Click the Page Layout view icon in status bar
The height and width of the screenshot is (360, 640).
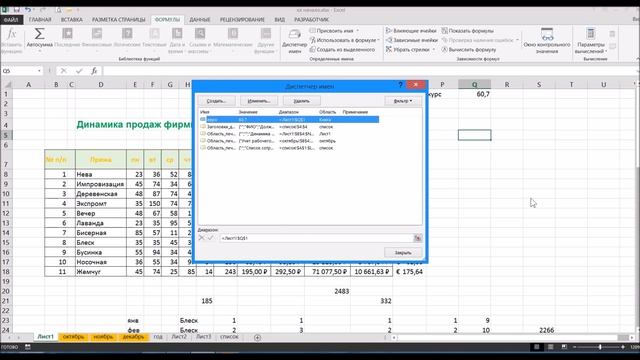[x=551, y=347]
